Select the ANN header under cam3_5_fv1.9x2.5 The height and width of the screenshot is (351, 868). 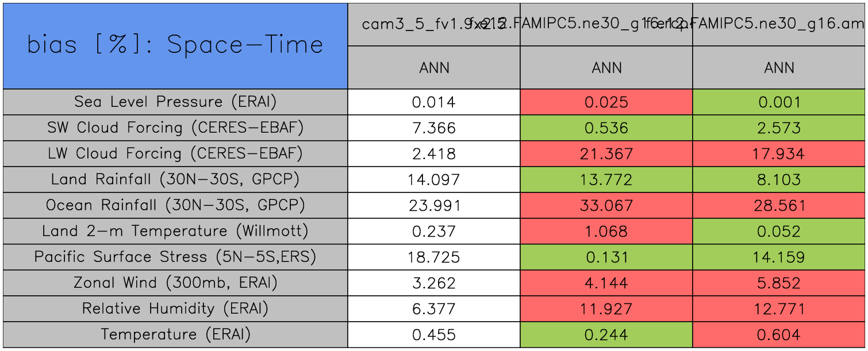click(434, 68)
